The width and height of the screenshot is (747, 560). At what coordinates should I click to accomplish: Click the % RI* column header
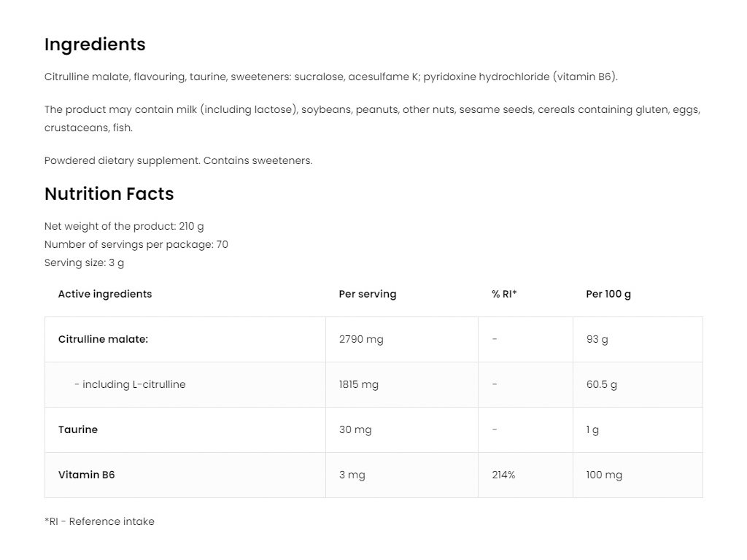pyautogui.click(x=504, y=294)
